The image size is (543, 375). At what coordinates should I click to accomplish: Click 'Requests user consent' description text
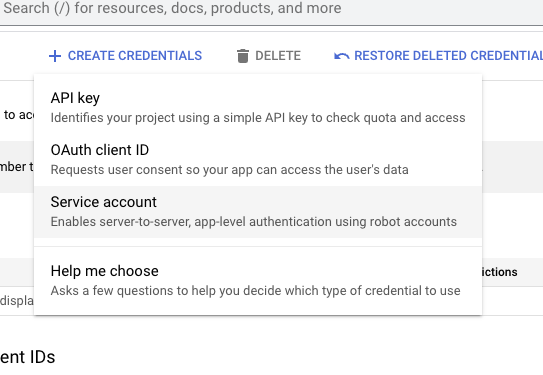(230, 170)
